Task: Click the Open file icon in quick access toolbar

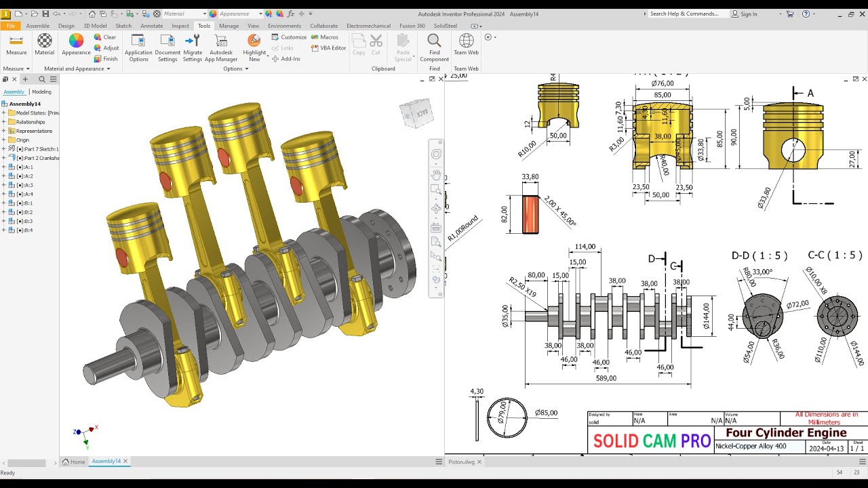Action: coord(36,14)
